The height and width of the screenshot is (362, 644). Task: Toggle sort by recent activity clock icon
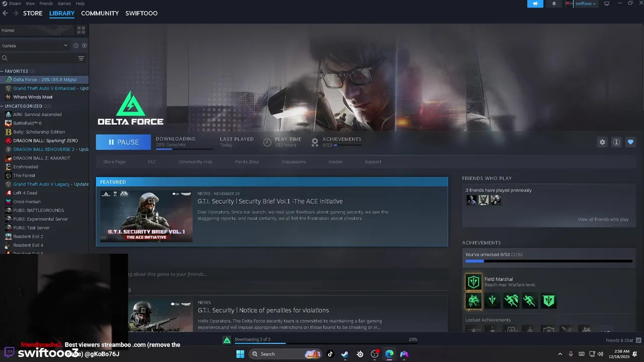tap(76, 45)
